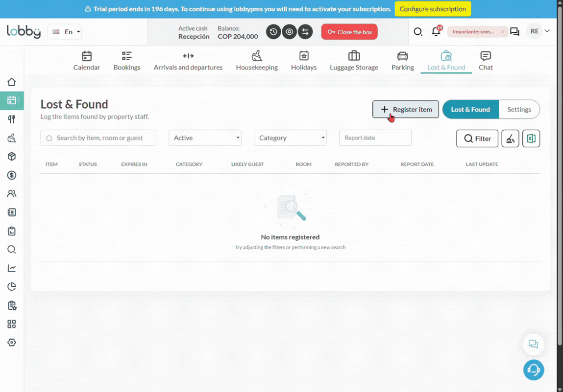
Task: Select the Lost & Found pill toggle
Action: coord(470,110)
